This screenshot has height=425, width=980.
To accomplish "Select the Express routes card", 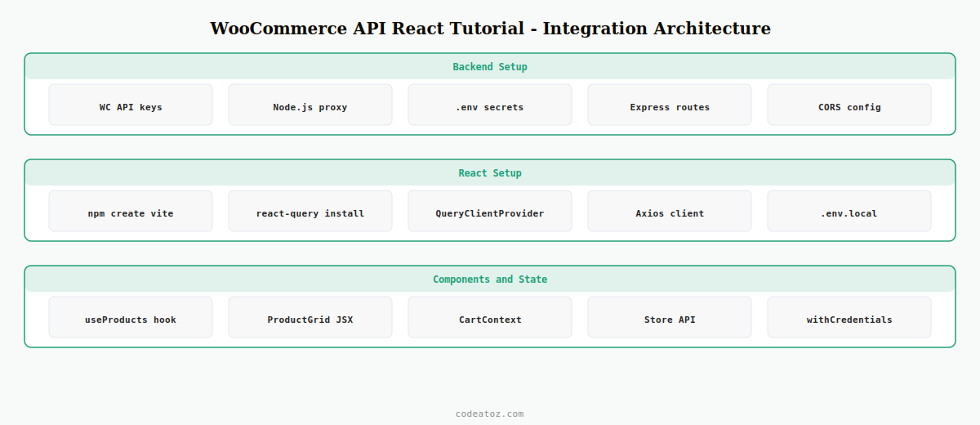I will coord(670,105).
